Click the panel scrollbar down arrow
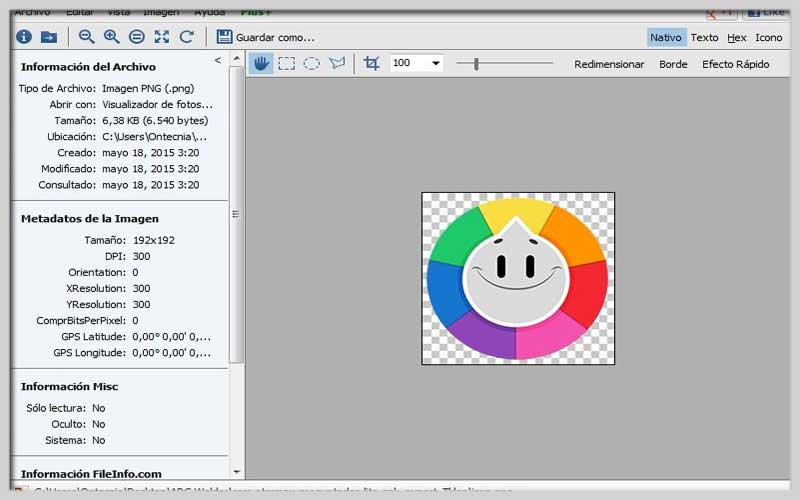This screenshot has height=500, width=800. (236, 472)
